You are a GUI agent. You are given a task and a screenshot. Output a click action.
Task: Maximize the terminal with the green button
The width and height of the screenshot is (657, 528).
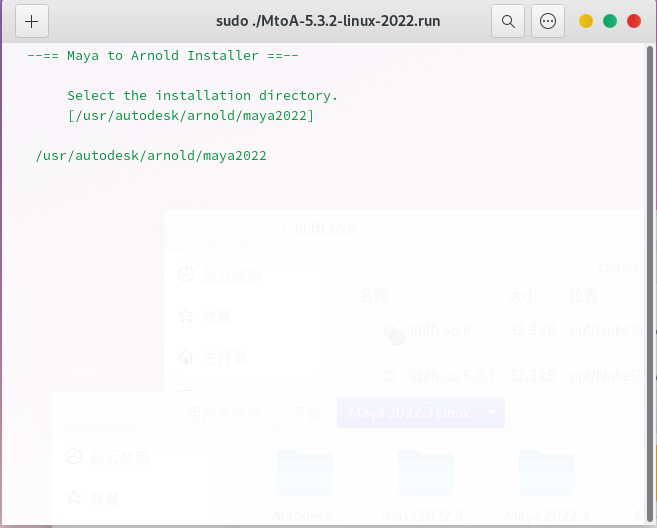tap(610, 21)
